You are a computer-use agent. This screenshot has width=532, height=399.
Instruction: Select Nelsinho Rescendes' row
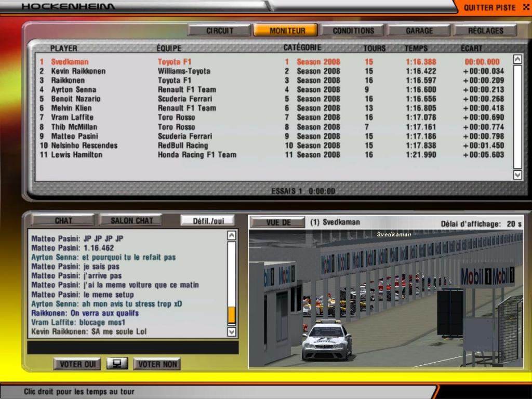(x=271, y=145)
